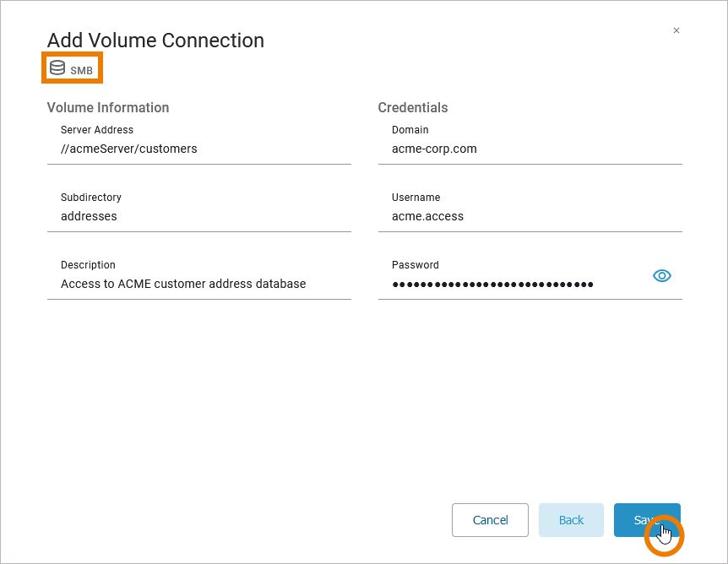This screenshot has height=564, width=728.
Task: Click the SMB volume type database icon
Action: point(57,68)
